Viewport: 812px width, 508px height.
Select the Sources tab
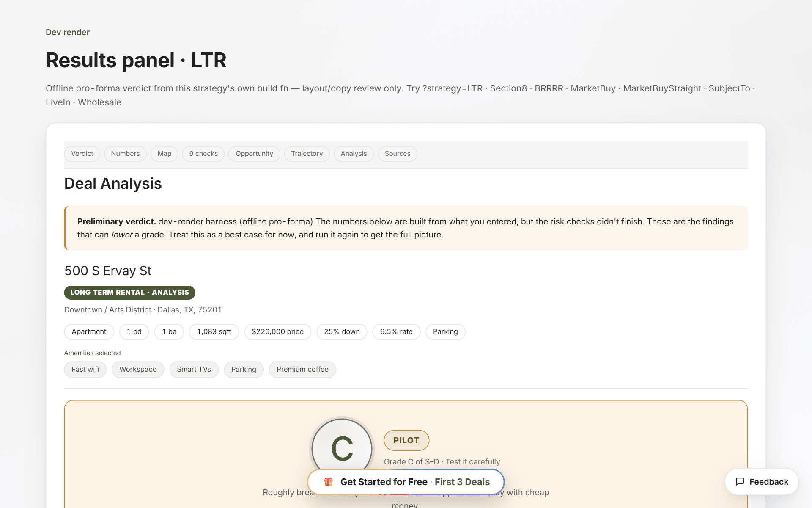(398, 154)
